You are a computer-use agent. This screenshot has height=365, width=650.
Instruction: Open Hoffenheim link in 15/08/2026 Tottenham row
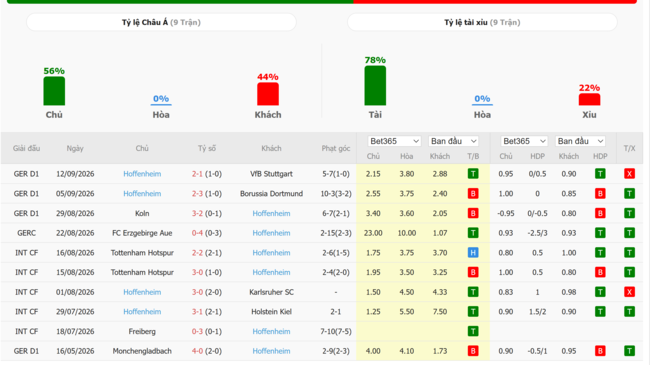[x=272, y=273]
